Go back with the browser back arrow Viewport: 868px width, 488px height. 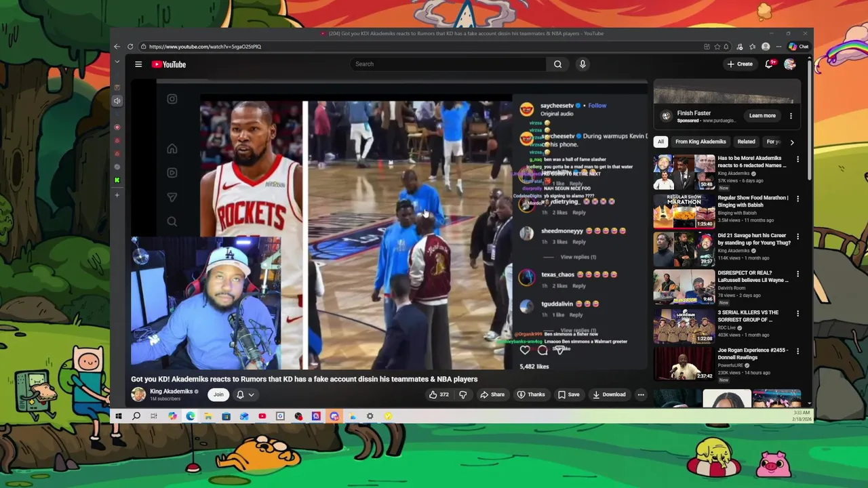117,47
